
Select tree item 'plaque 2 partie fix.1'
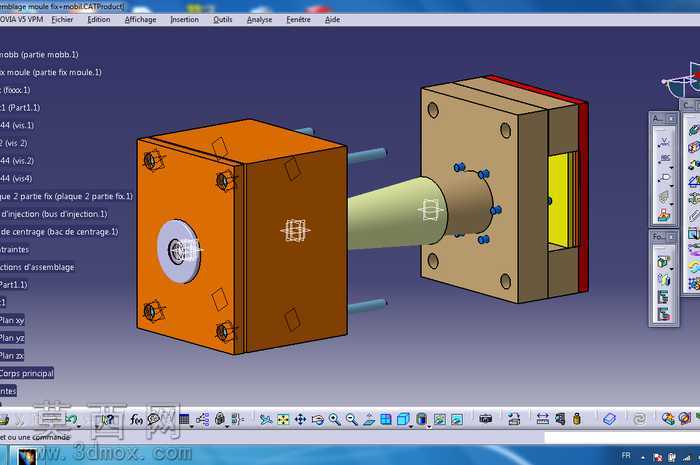66,196
